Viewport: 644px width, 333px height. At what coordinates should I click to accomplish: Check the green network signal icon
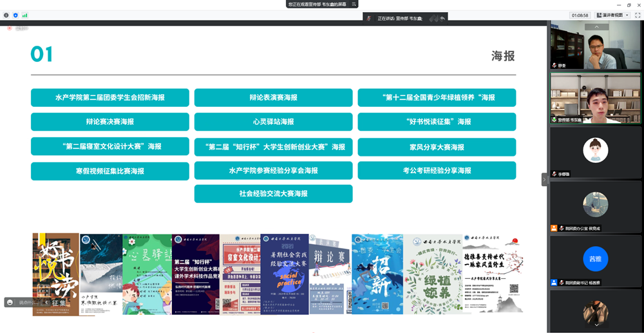pyautogui.click(x=25, y=15)
